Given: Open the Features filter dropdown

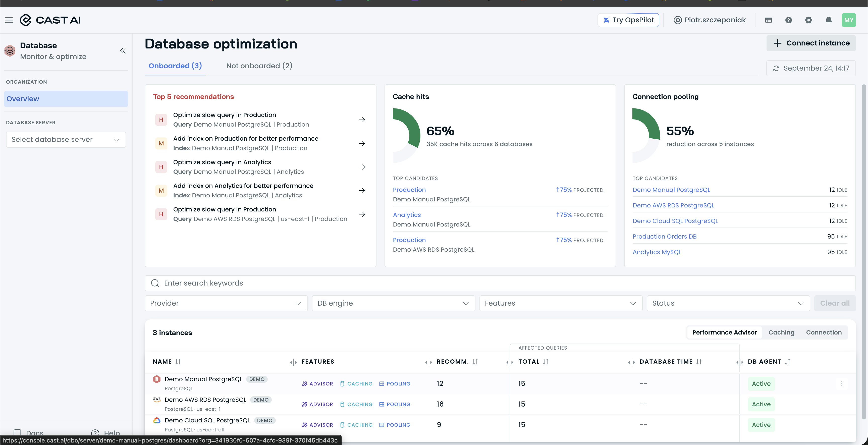Looking at the screenshot, I should pos(561,304).
